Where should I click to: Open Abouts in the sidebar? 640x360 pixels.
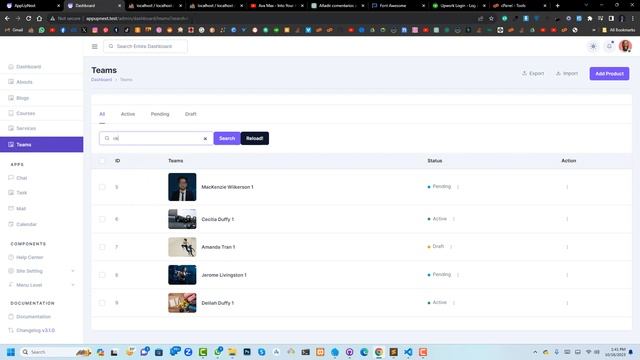pyautogui.click(x=24, y=82)
